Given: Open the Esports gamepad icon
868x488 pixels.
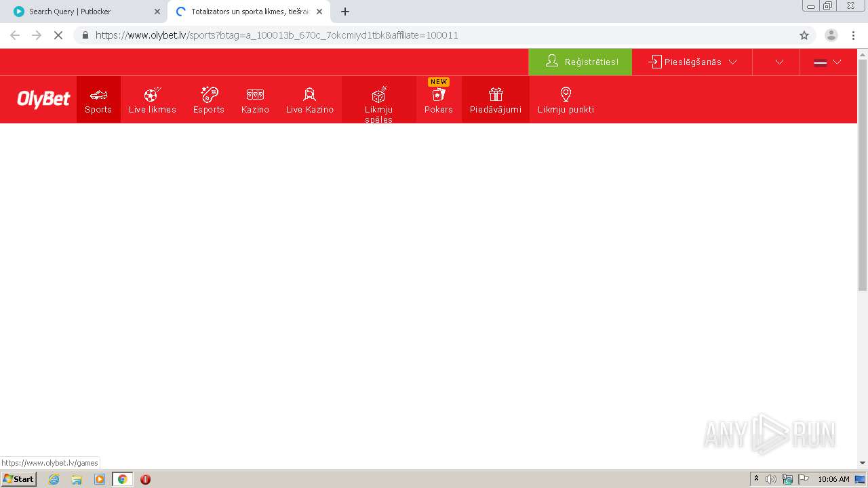Looking at the screenshot, I should (x=209, y=94).
